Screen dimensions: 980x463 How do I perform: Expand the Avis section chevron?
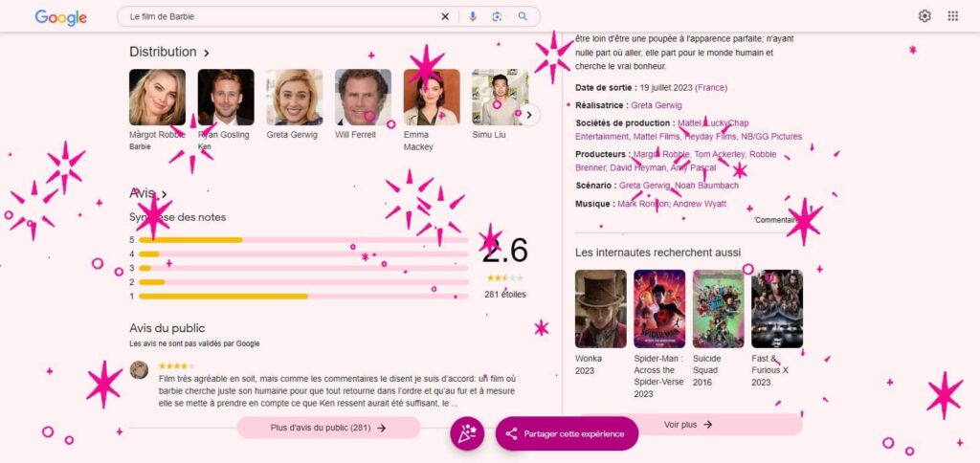click(x=165, y=194)
